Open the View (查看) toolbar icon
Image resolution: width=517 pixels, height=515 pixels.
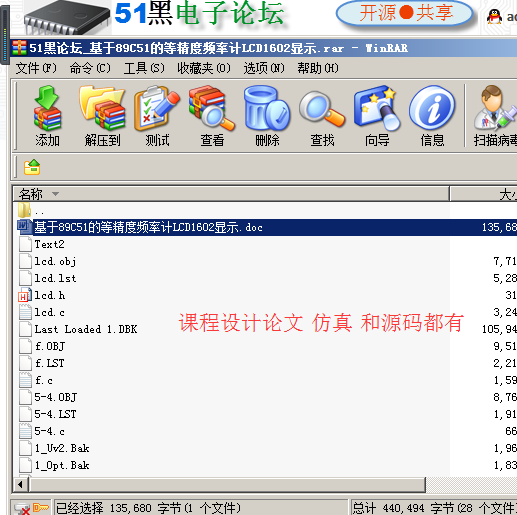pyautogui.click(x=212, y=116)
